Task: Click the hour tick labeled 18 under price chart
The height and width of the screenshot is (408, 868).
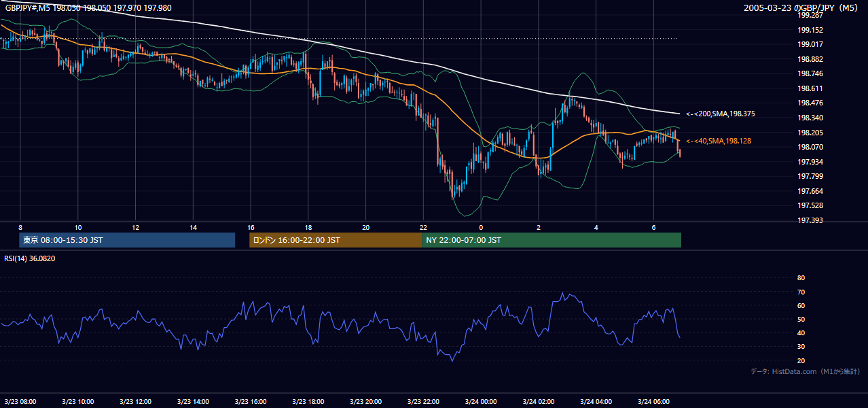Action: click(x=308, y=227)
